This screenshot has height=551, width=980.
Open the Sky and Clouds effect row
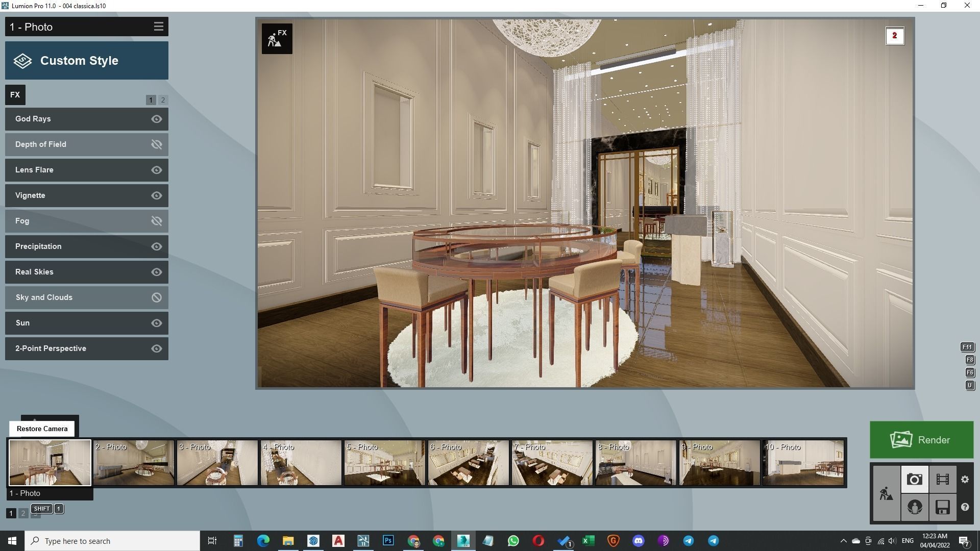87,297
